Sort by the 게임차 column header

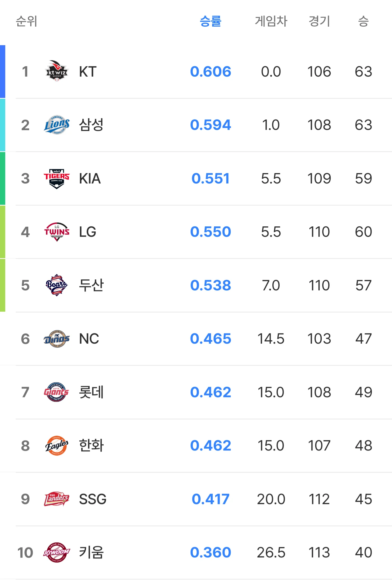[x=271, y=21]
